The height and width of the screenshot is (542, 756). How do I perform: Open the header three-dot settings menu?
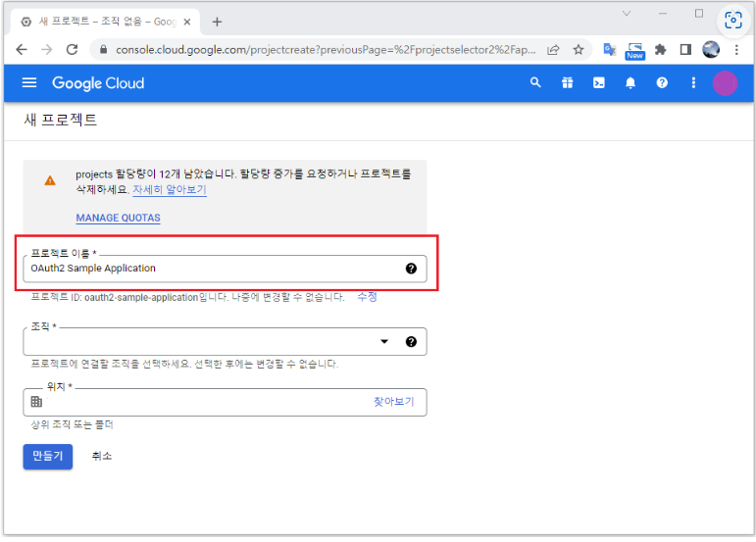pyautogui.click(x=693, y=83)
